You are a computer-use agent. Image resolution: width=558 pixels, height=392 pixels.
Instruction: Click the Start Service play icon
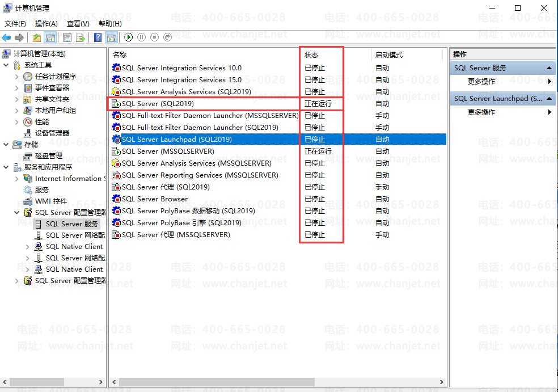pyautogui.click(x=129, y=37)
